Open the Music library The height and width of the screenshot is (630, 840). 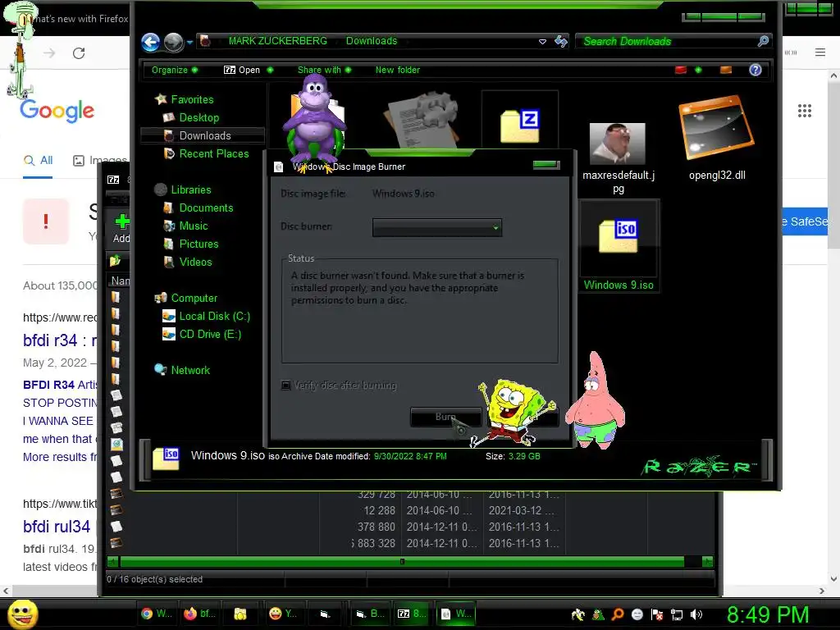pos(194,226)
